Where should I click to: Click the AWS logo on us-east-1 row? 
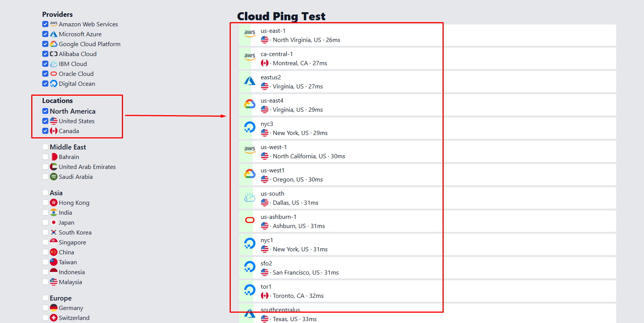249,33
